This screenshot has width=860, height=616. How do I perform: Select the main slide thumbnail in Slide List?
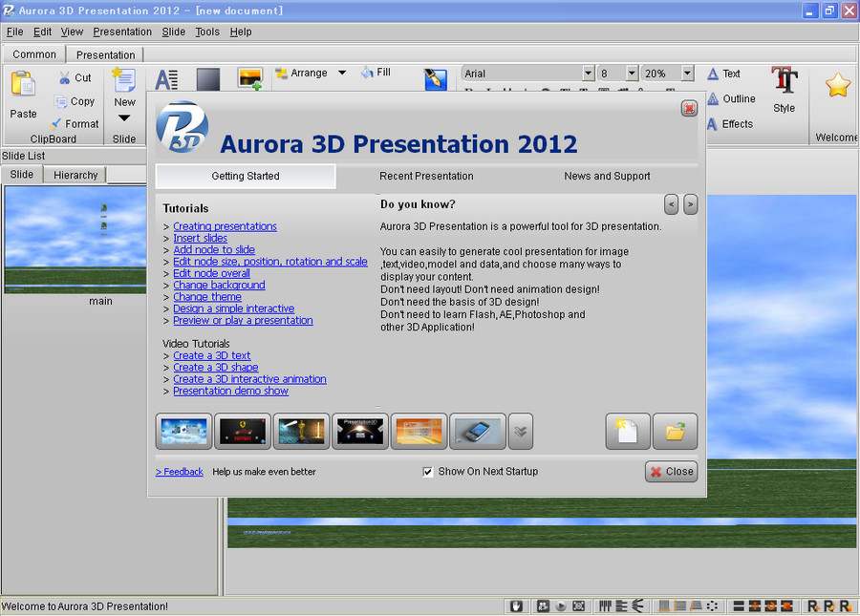[x=75, y=240]
